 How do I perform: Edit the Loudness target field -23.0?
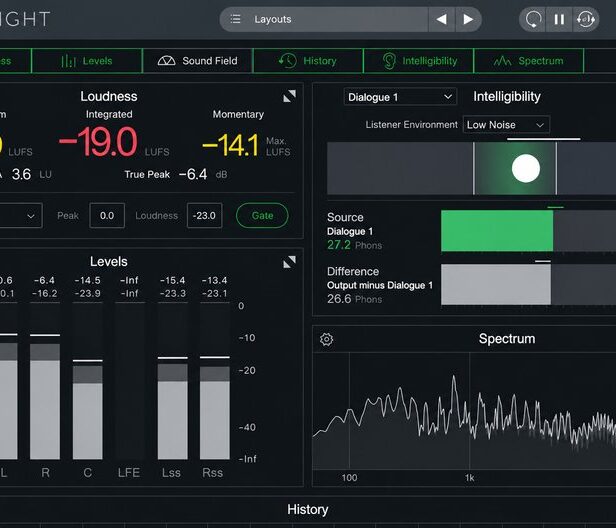[x=204, y=216]
